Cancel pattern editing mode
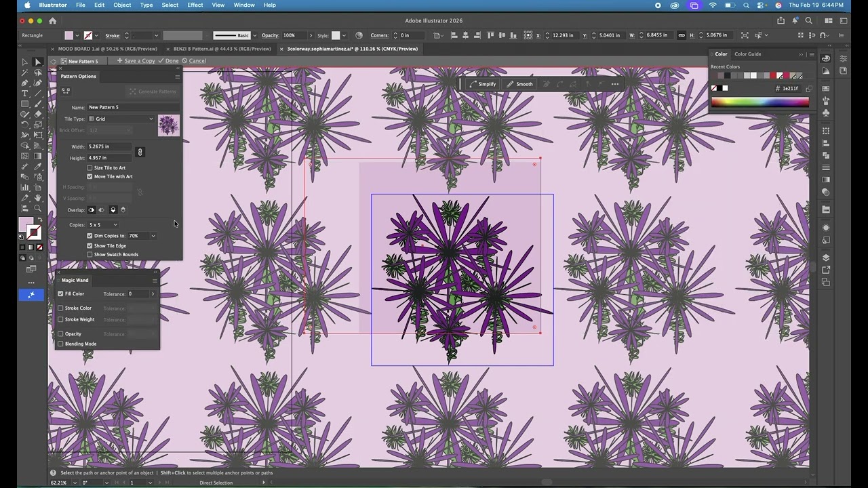The image size is (868, 488). pyautogui.click(x=194, y=61)
